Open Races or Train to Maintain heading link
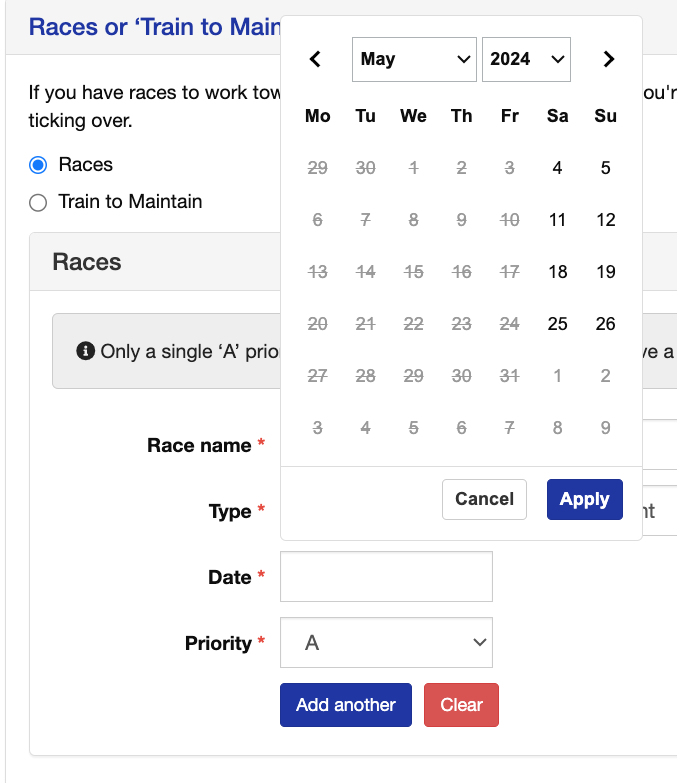Screen dimensions: 677x783 [155, 27]
